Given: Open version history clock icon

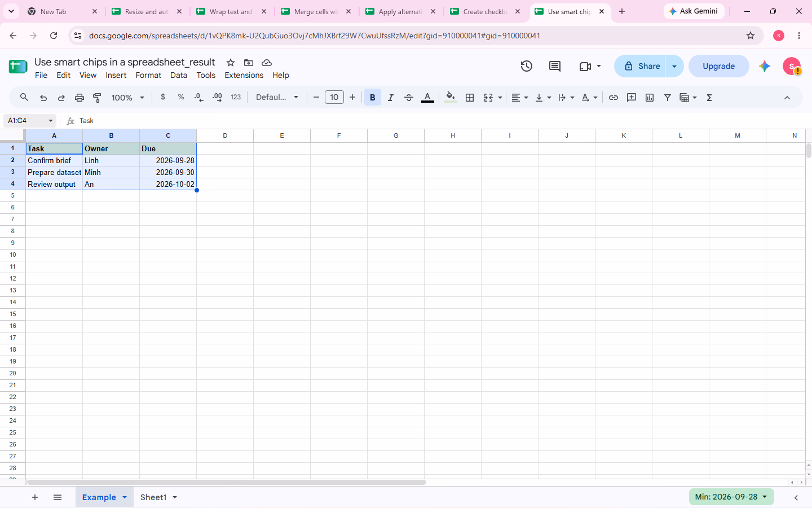Looking at the screenshot, I should click(x=527, y=66).
